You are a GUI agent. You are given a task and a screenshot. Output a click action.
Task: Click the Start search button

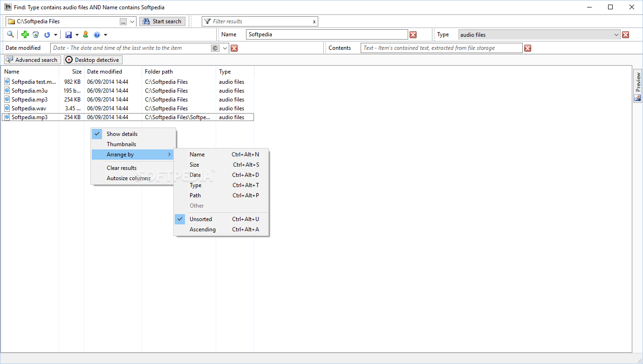[162, 21]
